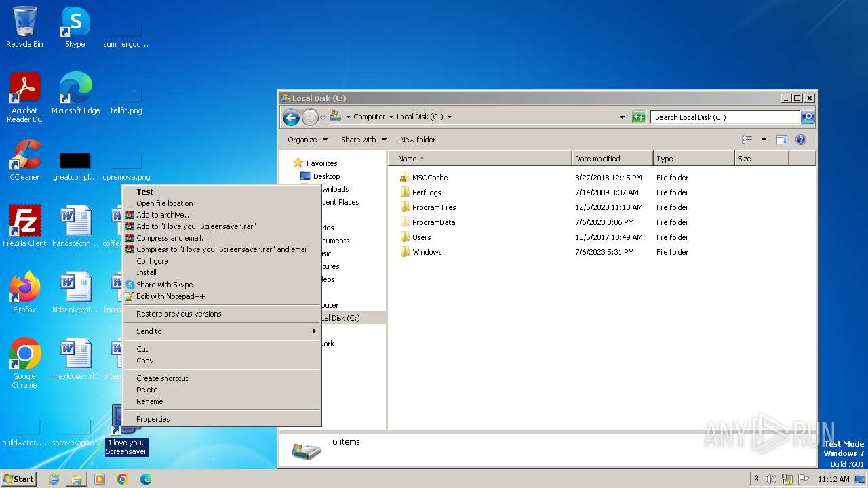Expand the Local Disk (C:) breadcrumb arrow
Image resolution: width=868 pixels, height=488 pixels.
[449, 117]
